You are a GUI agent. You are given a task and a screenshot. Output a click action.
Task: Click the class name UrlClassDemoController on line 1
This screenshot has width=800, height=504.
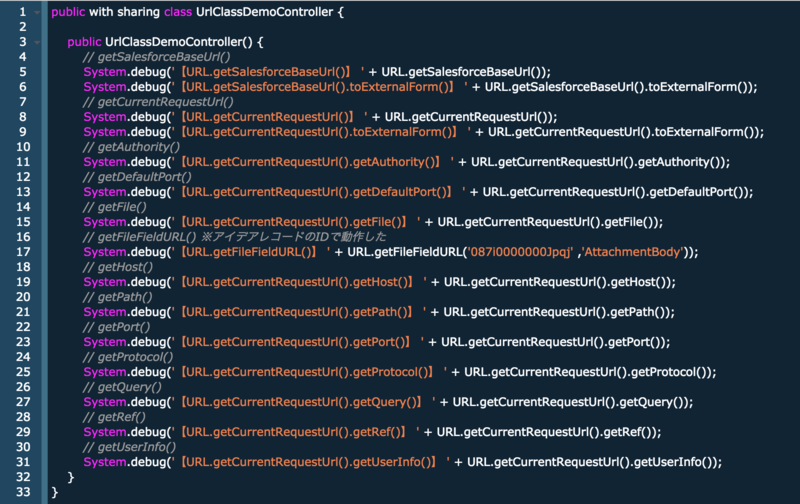pyautogui.click(x=264, y=12)
